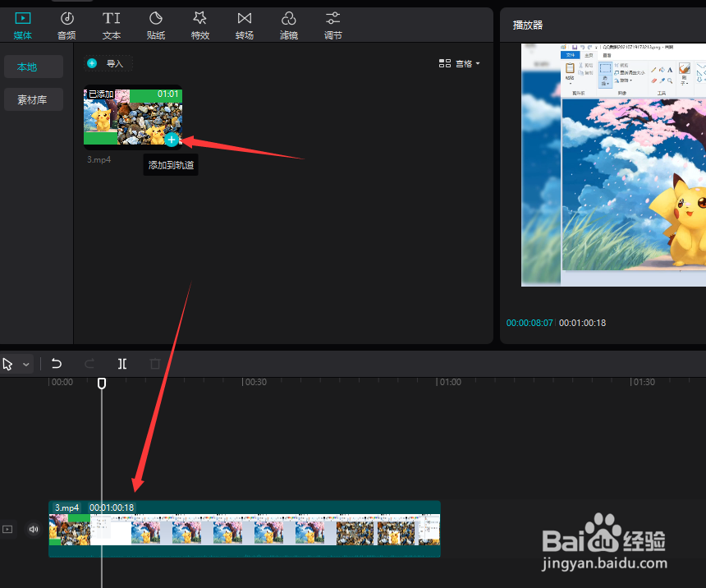Select the 素材库 material library section
Image resolution: width=706 pixels, height=588 pixels.
point(34,99)
